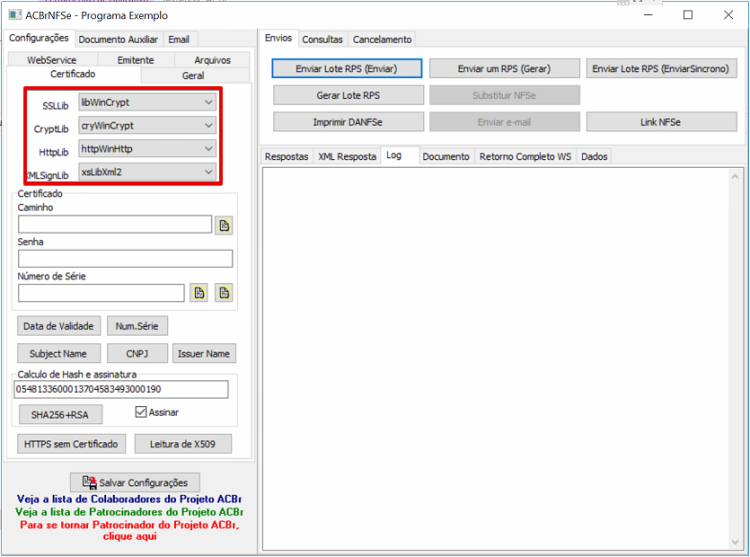Open the CryptLib dropdown

(x=147, y=126)
